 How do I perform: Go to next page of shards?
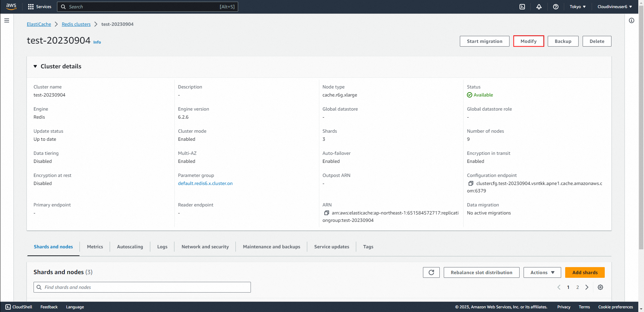point(587,287)
